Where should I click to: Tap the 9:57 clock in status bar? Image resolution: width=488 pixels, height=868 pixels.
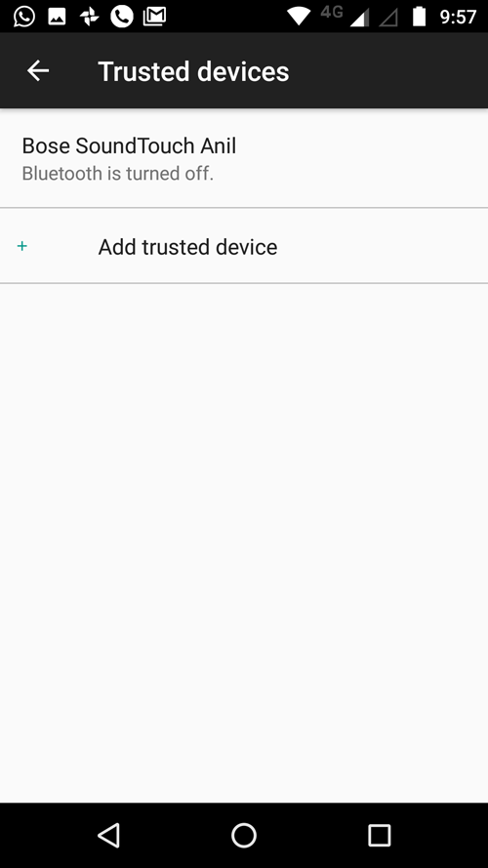[458, 18]
